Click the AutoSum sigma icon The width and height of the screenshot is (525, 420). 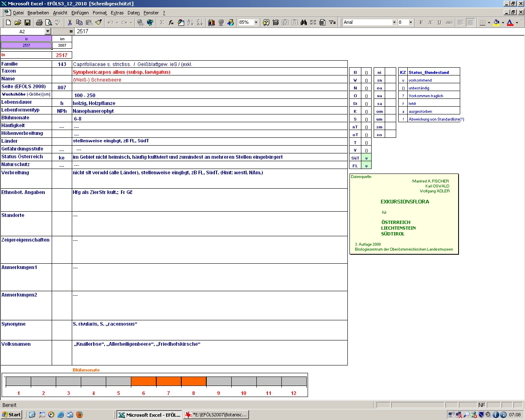coord(162,23)
